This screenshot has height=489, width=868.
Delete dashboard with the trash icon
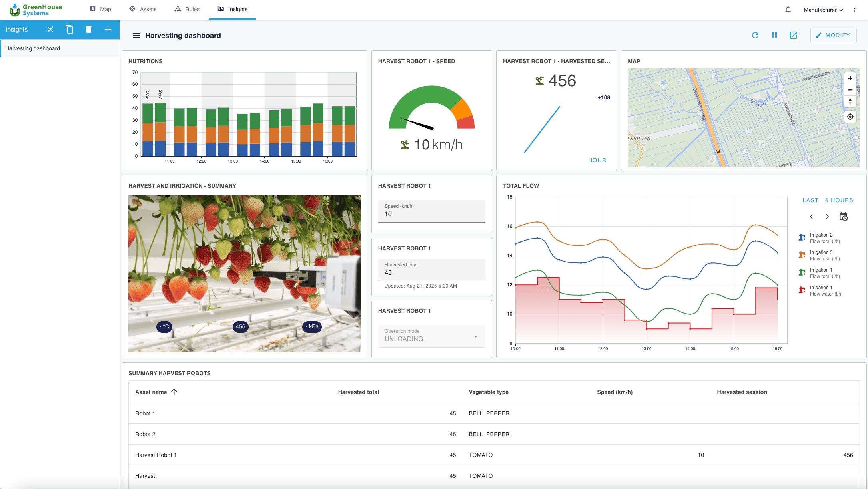[89, 29]
